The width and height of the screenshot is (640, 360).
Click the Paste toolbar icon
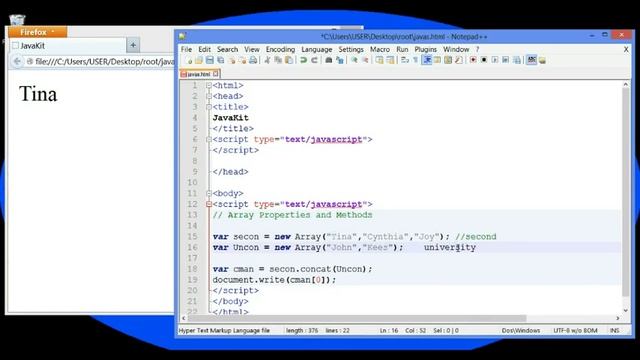pos(289,60)
